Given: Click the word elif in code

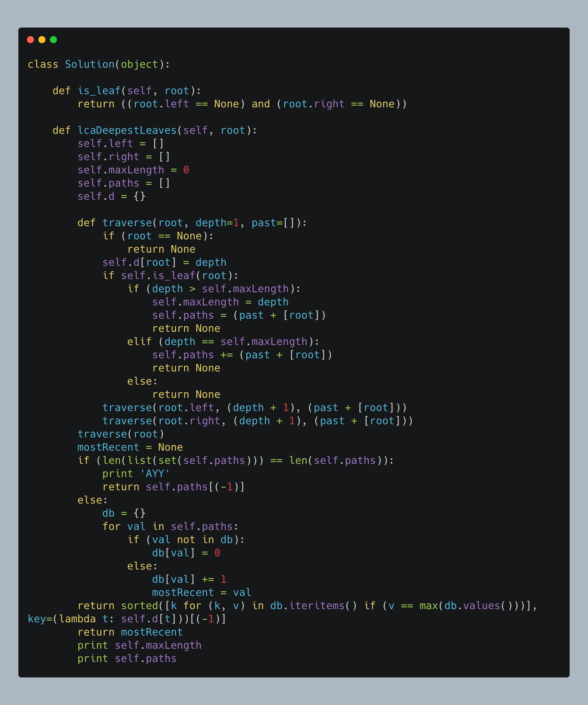Looking at the screenshot, I should [139, 341].
